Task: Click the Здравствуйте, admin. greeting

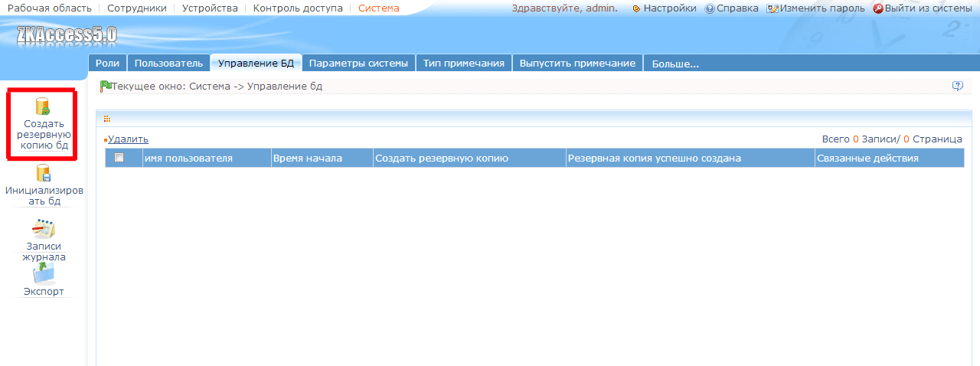Action: (x=564, y=8)
